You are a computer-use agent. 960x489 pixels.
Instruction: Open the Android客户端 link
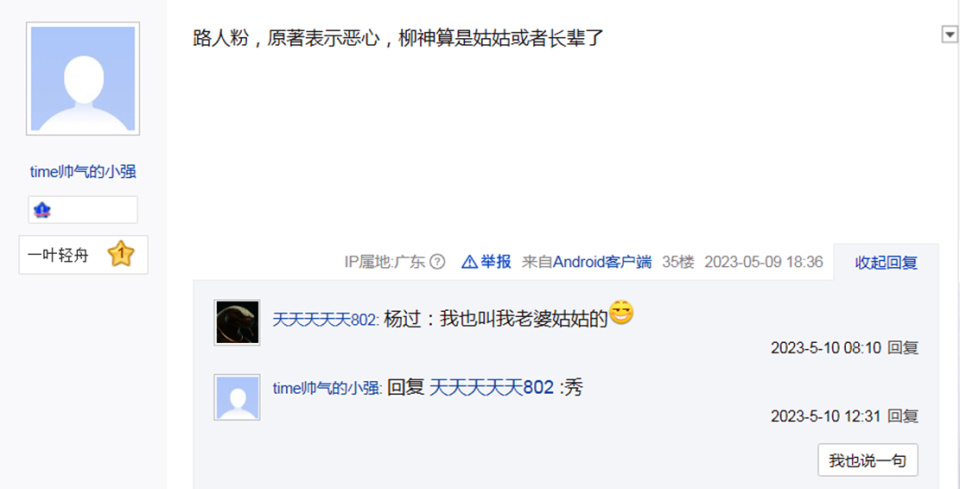(x=602, y=262)
